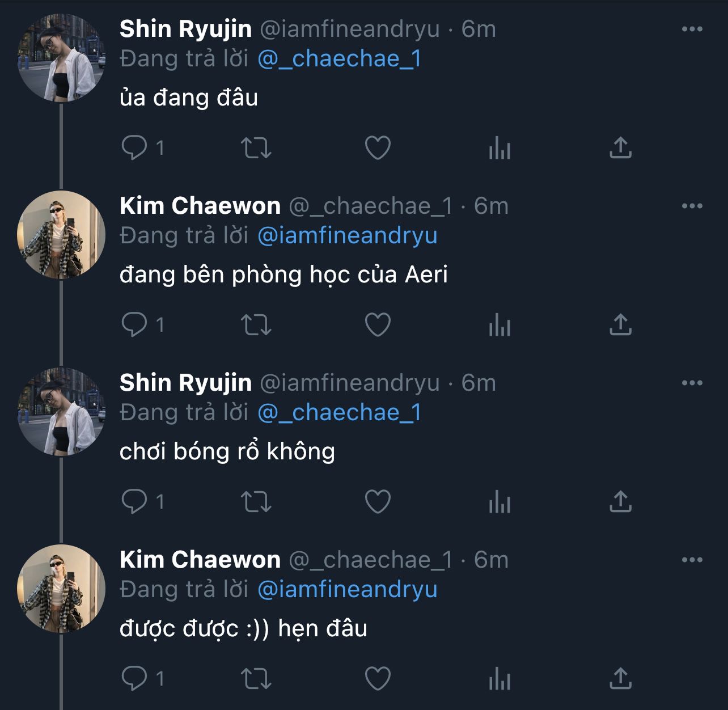Share the "ủa đang đâu" tweet
The height and width of the screenshot is (710, 728).
[620, 147]
